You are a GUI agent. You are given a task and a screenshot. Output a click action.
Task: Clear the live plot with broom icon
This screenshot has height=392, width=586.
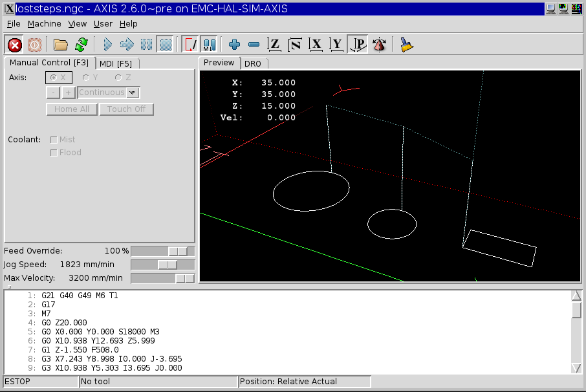click(406, 45)
